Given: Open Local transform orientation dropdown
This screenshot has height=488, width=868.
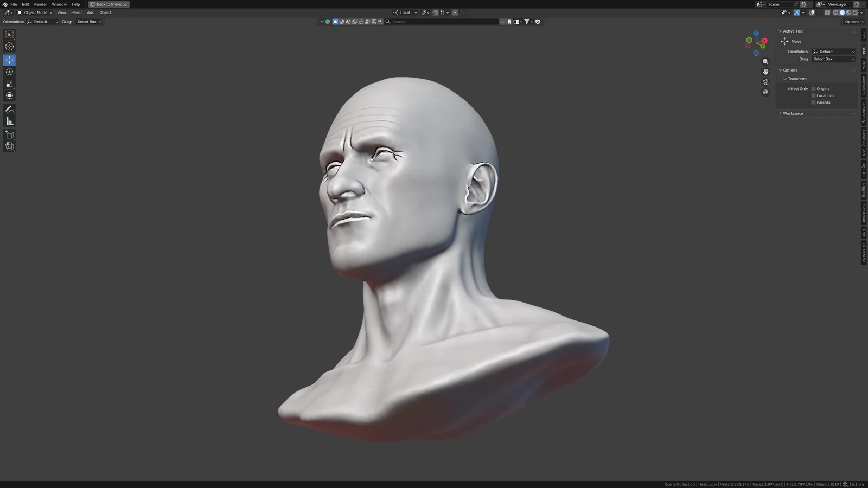Looking at the screenshot, I should pos(405,12).
